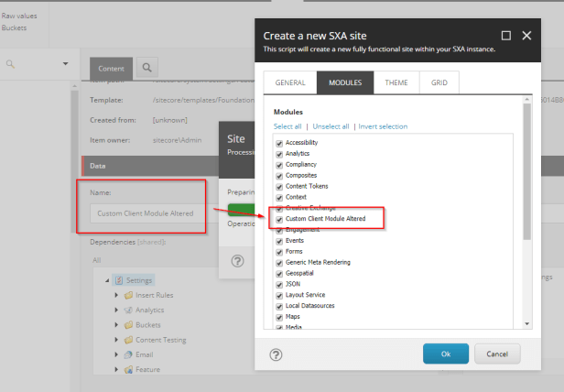The image size is (564, 392).
Task: Switch to the THEME tab
Action: [396, 82]
